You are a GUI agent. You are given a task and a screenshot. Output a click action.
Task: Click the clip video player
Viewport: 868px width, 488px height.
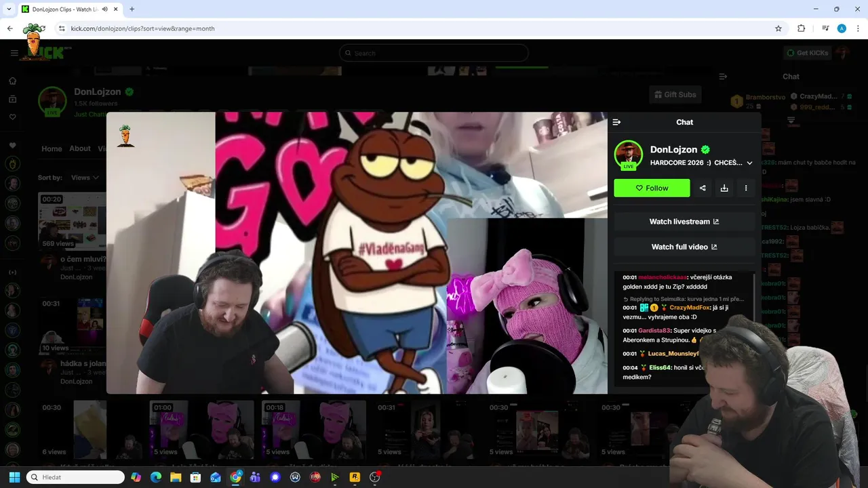pos(357,253)
